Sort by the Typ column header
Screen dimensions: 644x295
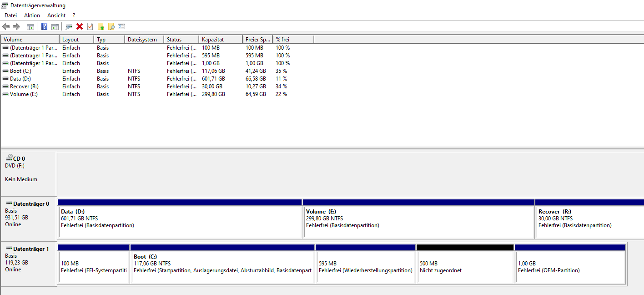[109, 40]
